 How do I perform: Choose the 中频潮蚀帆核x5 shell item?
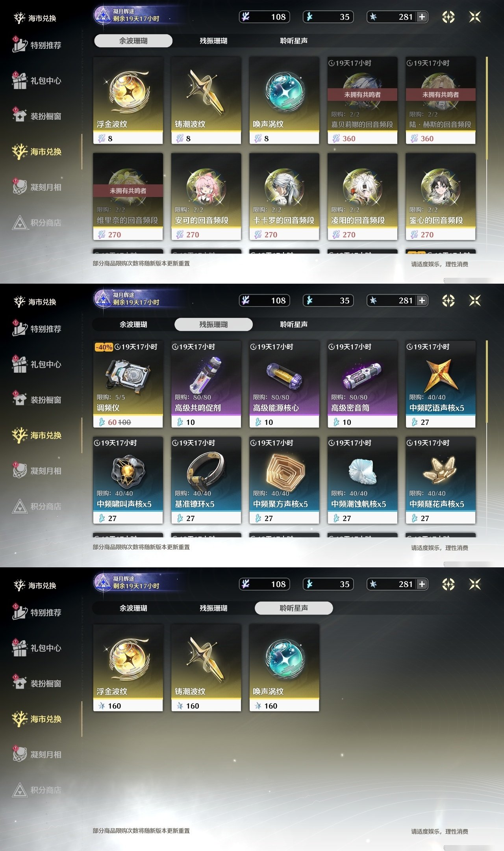(x=362, y=480)
